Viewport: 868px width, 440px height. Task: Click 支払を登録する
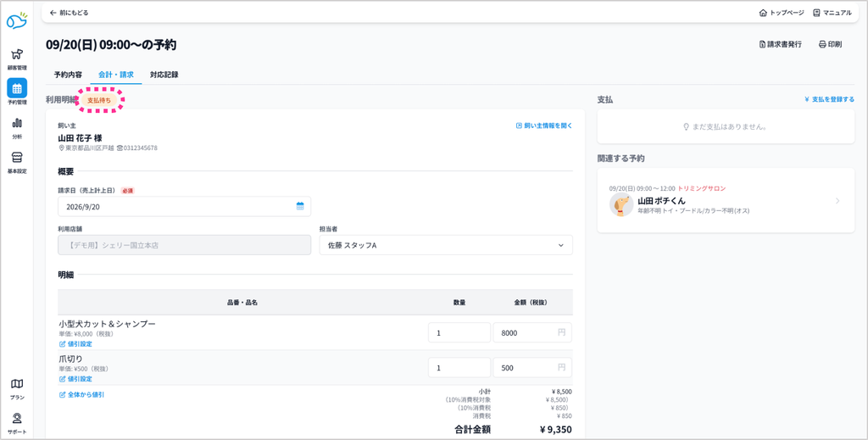pyautogui.click(x=829, y=100)
